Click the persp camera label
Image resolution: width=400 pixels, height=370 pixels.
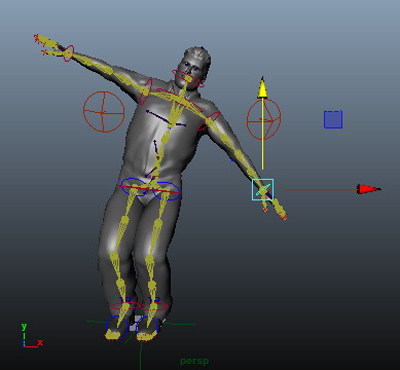tap(194, 361)
